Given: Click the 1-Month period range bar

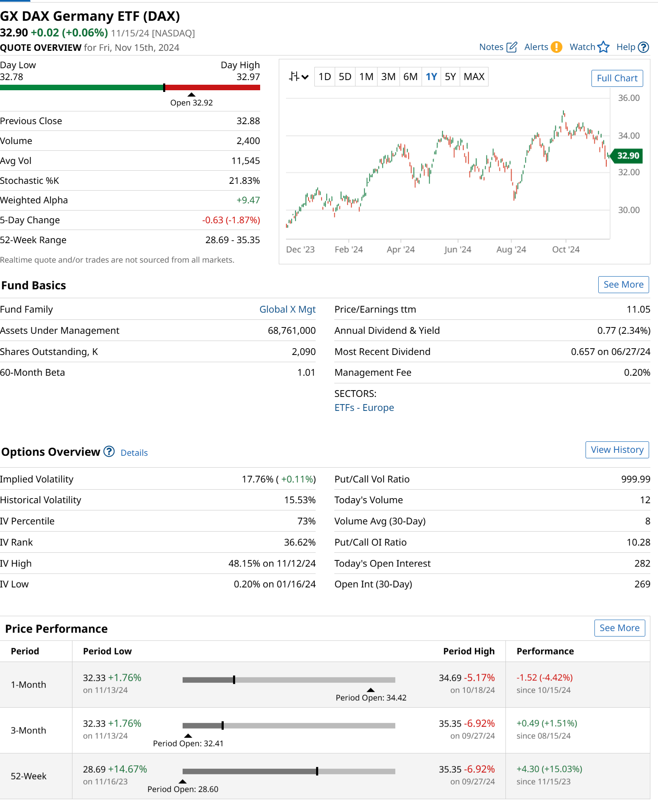Looking at the screenshot, I should click(289, 680).
